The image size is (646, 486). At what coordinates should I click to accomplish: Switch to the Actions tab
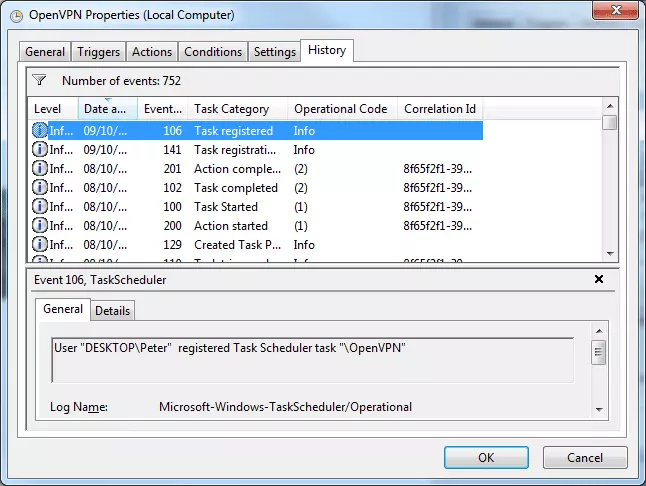click(152, 52)
